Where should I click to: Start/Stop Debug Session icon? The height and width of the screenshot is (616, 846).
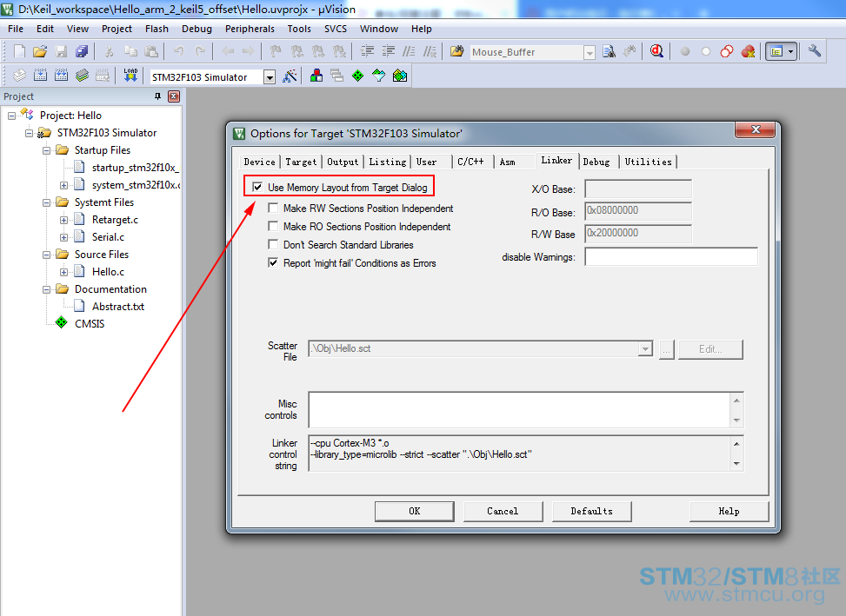(x=656, y=51)
